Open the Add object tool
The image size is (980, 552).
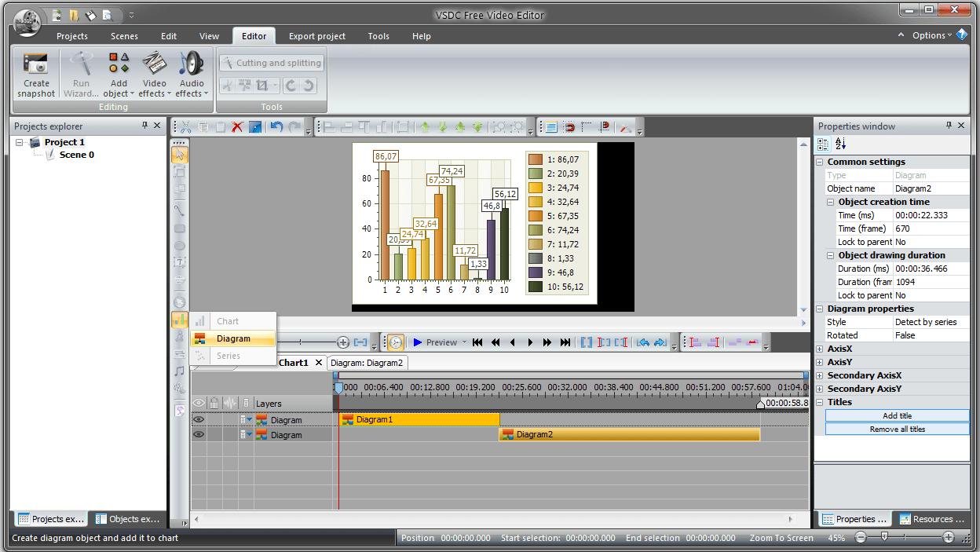pos(119,75)
